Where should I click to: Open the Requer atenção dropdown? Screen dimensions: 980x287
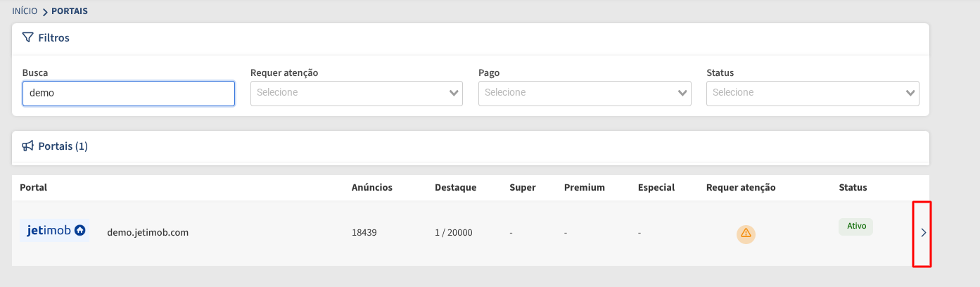357,93
